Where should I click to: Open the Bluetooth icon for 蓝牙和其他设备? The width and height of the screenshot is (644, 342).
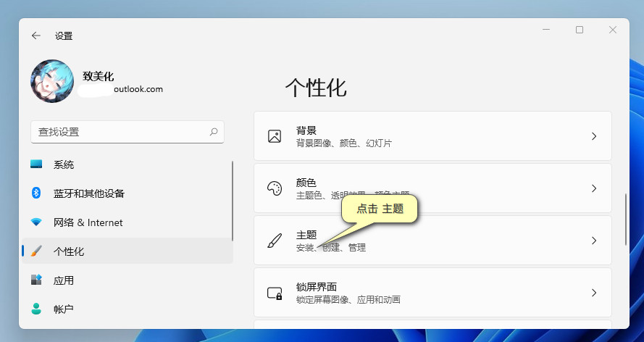36,193
